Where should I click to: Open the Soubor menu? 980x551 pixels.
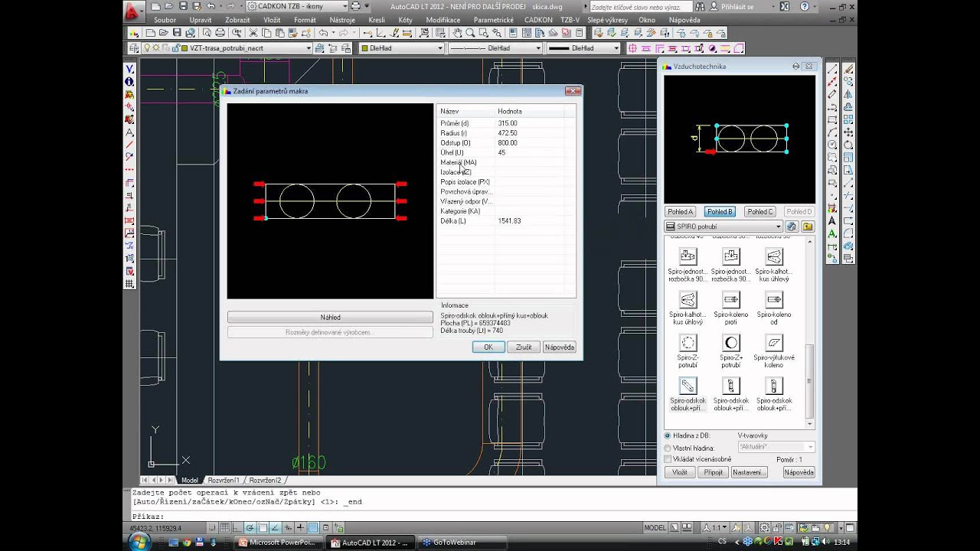165,20
